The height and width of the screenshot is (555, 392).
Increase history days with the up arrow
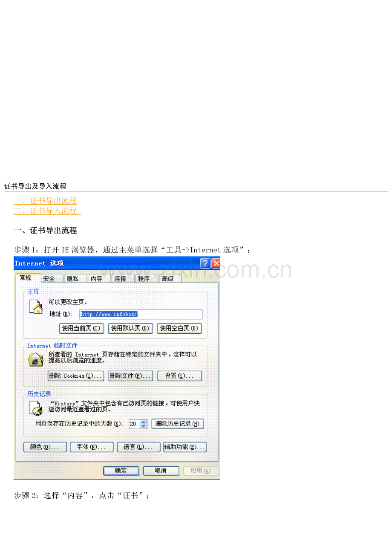click(143, 422)
